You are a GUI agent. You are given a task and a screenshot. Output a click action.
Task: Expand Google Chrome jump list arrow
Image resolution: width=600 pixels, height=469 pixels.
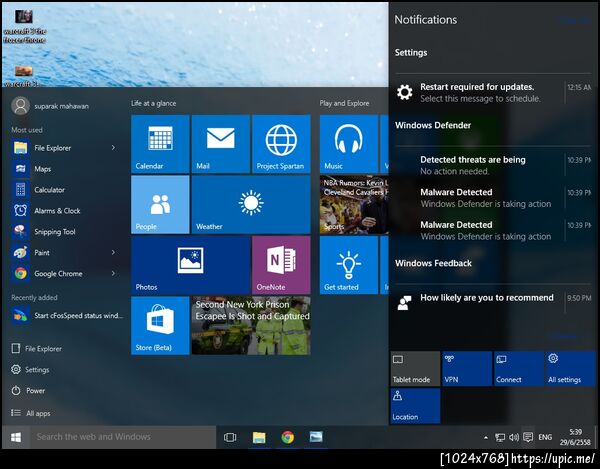coord(113,273)
